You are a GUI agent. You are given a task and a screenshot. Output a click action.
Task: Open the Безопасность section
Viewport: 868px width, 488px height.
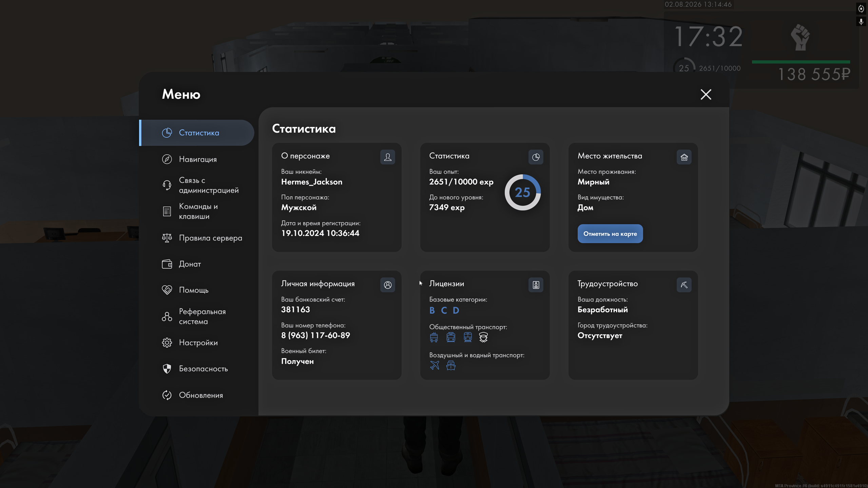coord(197,369)
